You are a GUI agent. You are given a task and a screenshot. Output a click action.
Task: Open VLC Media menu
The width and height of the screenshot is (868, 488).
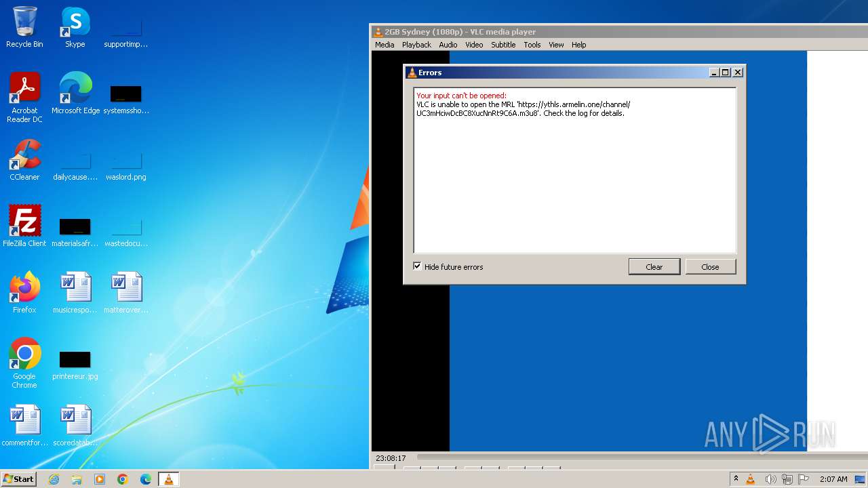click(x=384, y=45)
